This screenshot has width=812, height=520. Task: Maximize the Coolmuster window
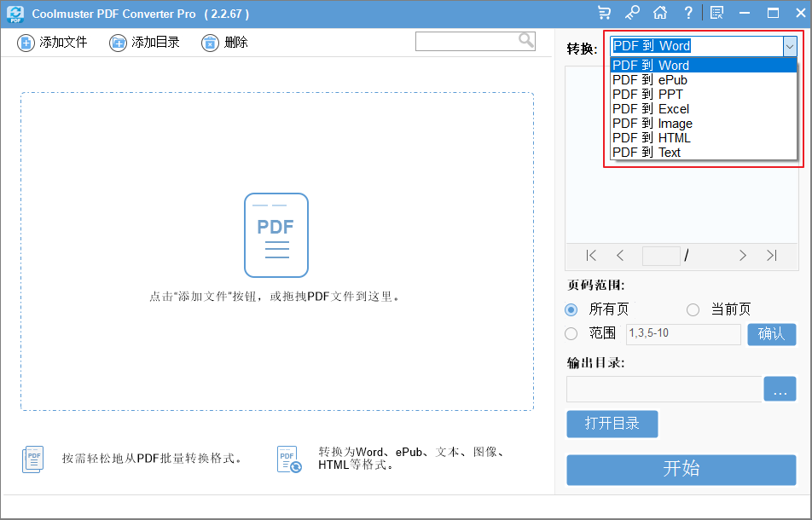coord(773,13)
